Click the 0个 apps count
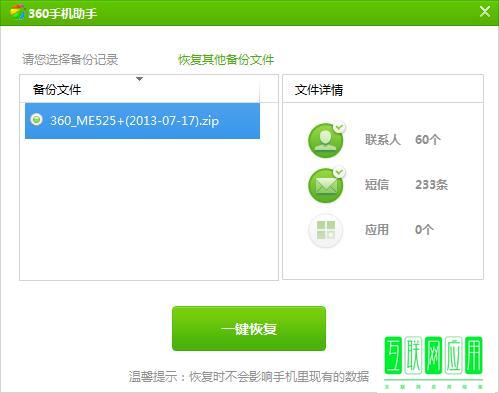The image size is (499, 393). (424, 230)
